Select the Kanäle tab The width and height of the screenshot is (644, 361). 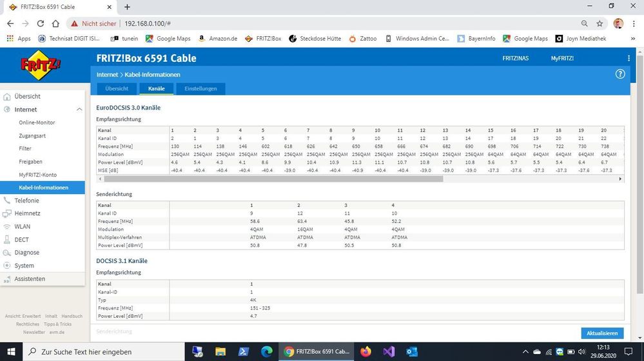157,89
